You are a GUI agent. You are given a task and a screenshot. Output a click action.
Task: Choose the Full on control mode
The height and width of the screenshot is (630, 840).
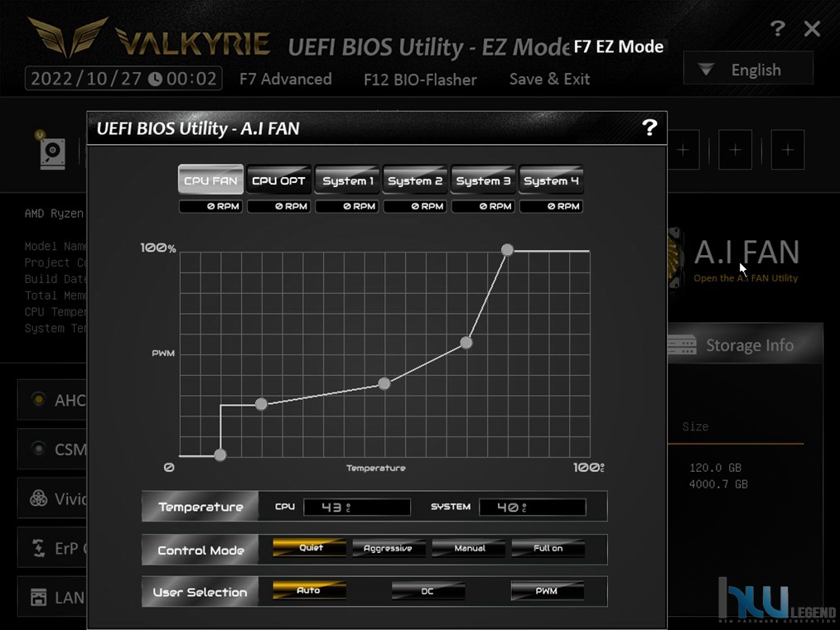click(x=548, y=547)
